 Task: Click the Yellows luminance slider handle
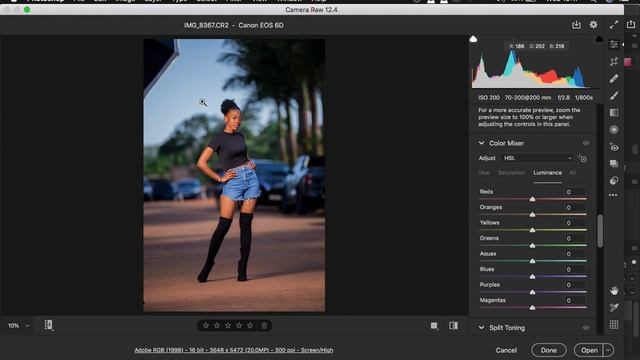coord(532,230)
